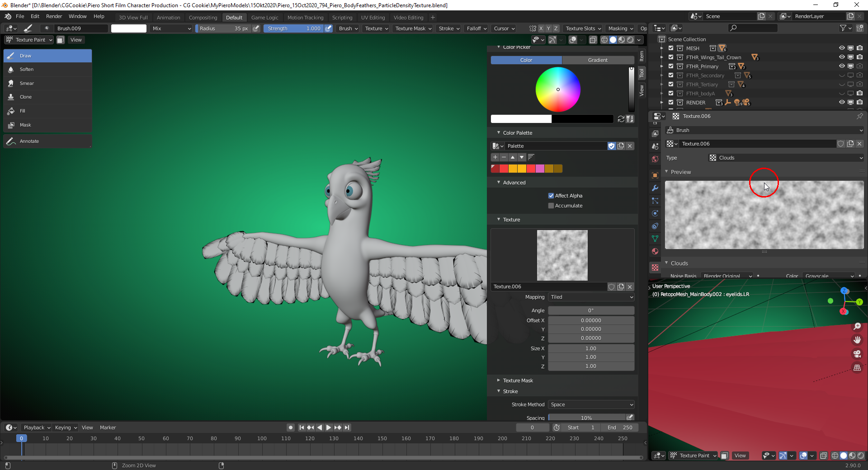868x470 pixels.
Task: Collapse the Color Palette panel
Action: (x=517, y=133)
